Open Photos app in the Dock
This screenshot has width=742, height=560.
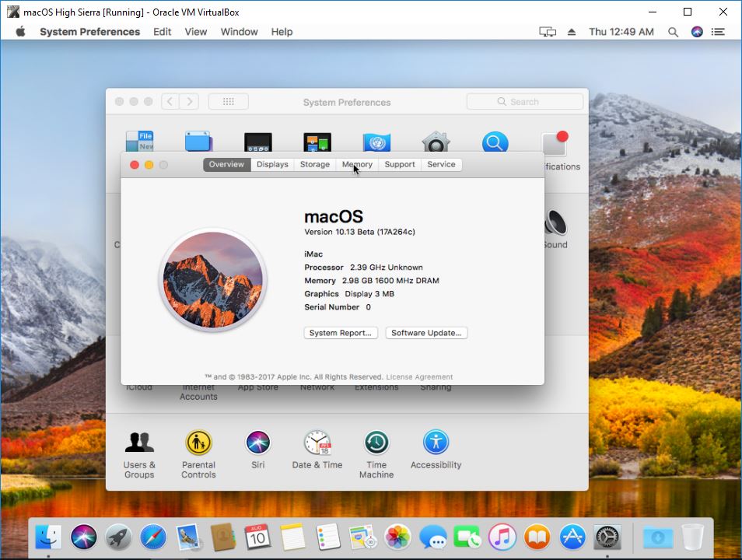point(398,537)
